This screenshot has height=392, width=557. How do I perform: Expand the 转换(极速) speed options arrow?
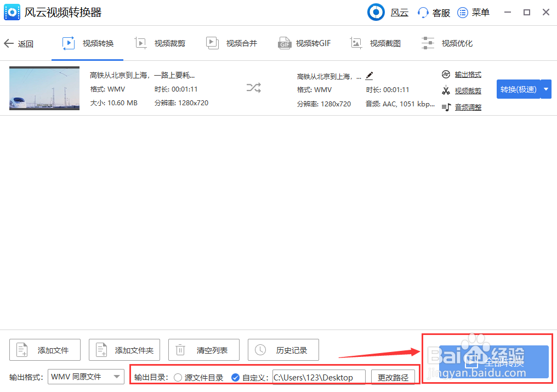(x=545, y=89)
